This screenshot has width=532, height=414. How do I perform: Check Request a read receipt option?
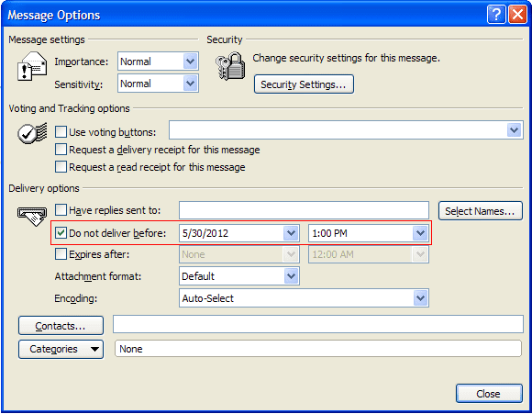coord(61,167)
